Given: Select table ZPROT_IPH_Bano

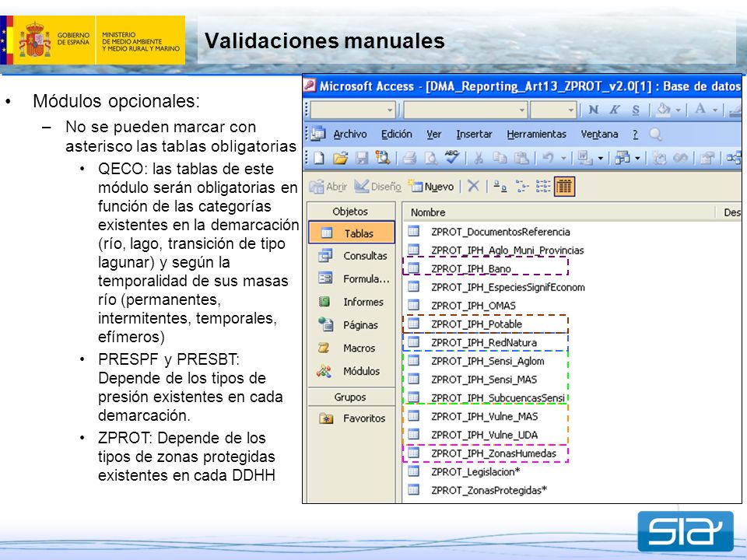Looking at the screenshot, I should (x=459, y=268).
